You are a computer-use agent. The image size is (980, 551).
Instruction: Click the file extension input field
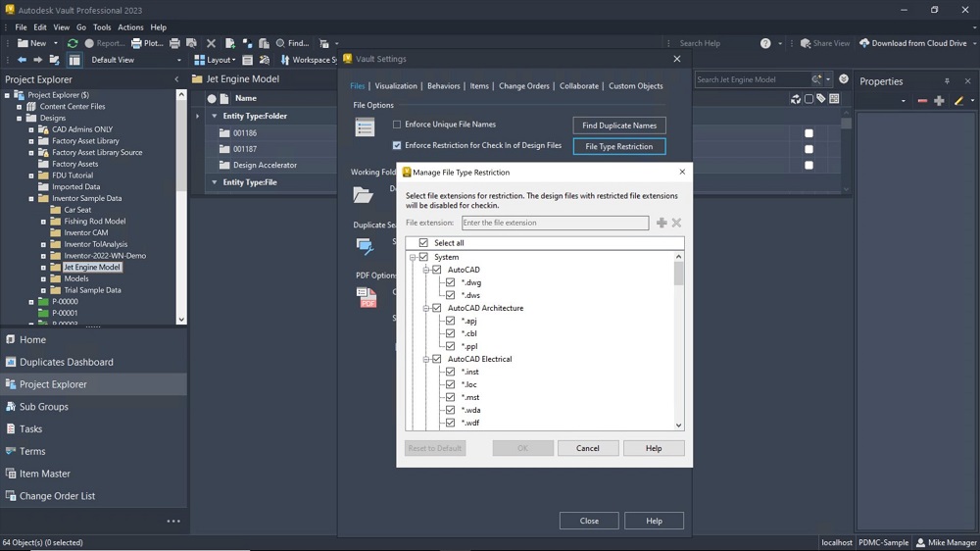click(555, 223)
